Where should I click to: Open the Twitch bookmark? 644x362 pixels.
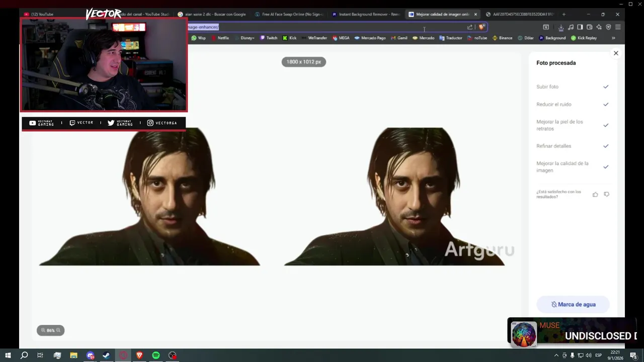269,38
